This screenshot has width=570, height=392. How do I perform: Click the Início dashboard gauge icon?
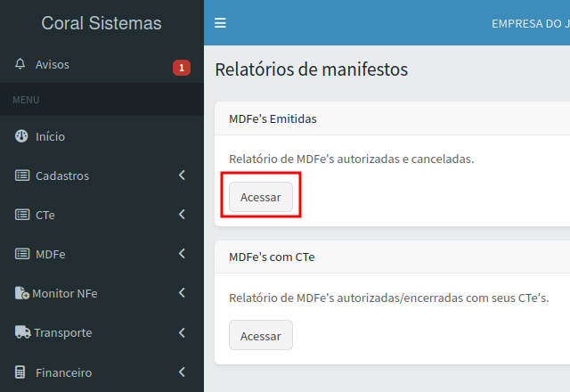pyautogui.click(x=22, y=136)
